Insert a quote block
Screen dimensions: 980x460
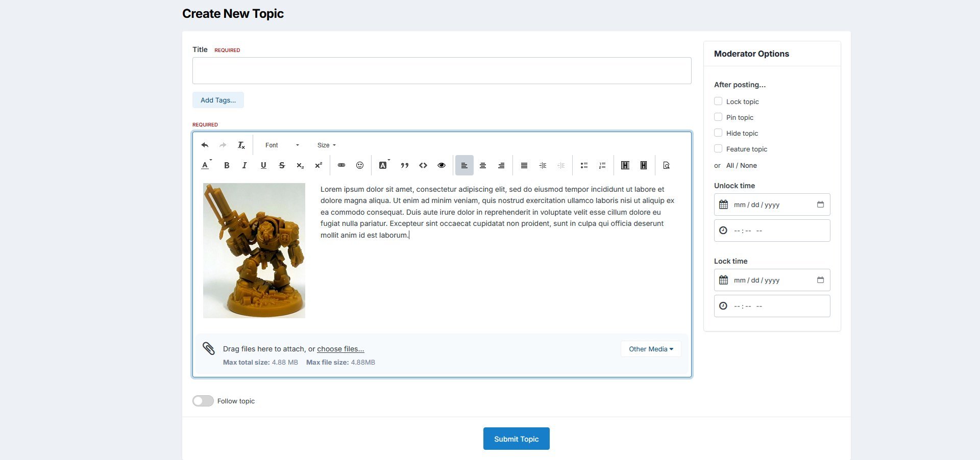(405, 165)
